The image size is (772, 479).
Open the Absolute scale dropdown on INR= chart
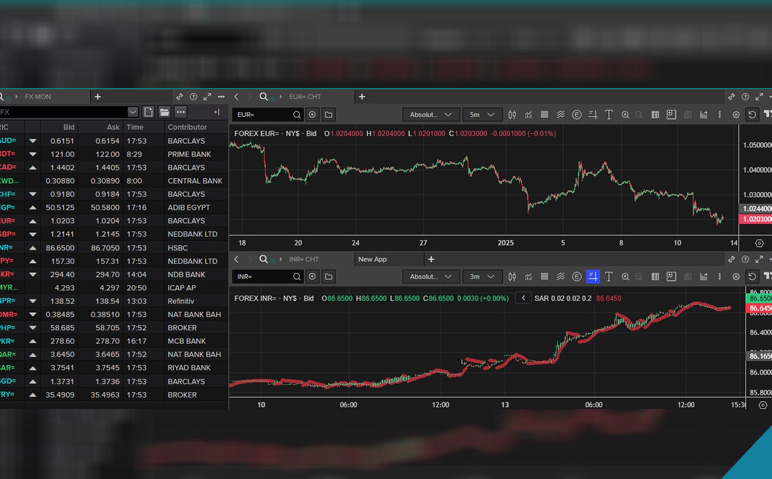click(x=431, y=277)
